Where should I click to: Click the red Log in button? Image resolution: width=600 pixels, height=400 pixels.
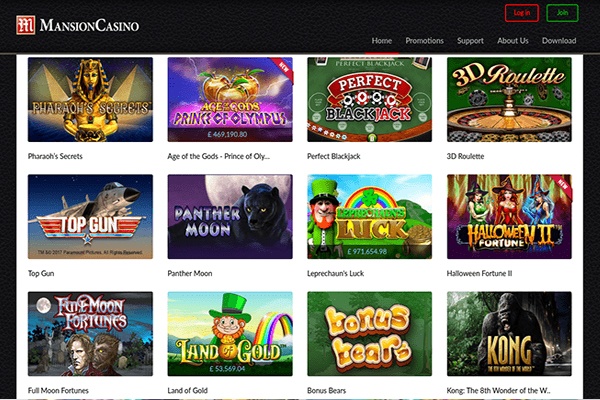click(522, 13)
